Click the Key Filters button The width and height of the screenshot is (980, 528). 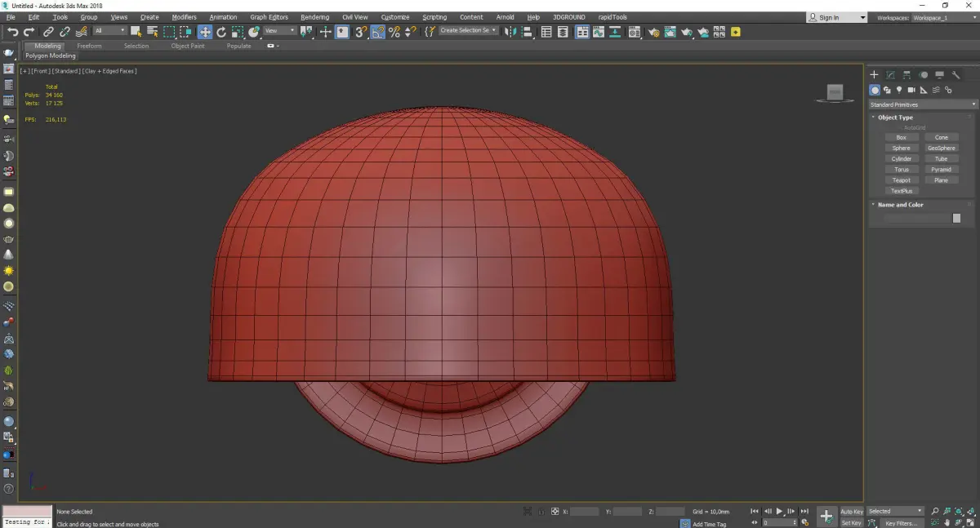point(901,523)
